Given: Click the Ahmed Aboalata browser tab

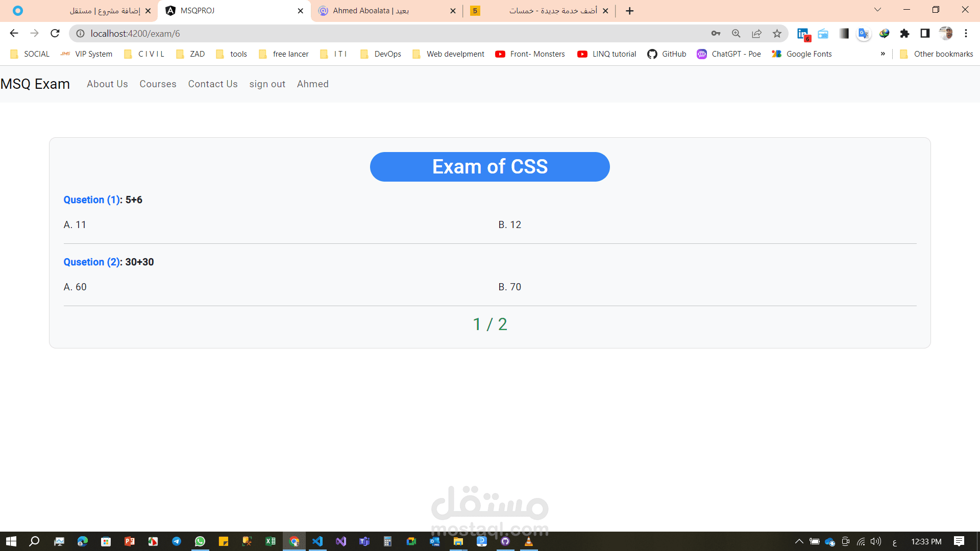Looking at the screenshot, I should [388, 11].
